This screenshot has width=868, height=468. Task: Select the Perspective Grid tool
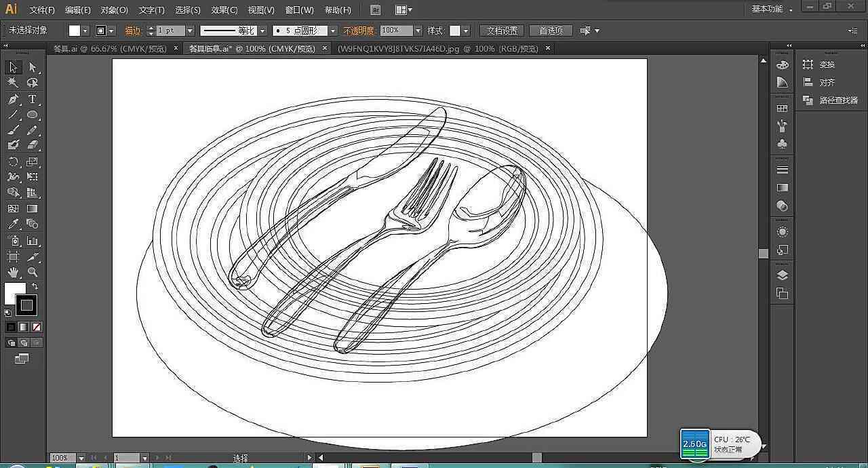32,193
